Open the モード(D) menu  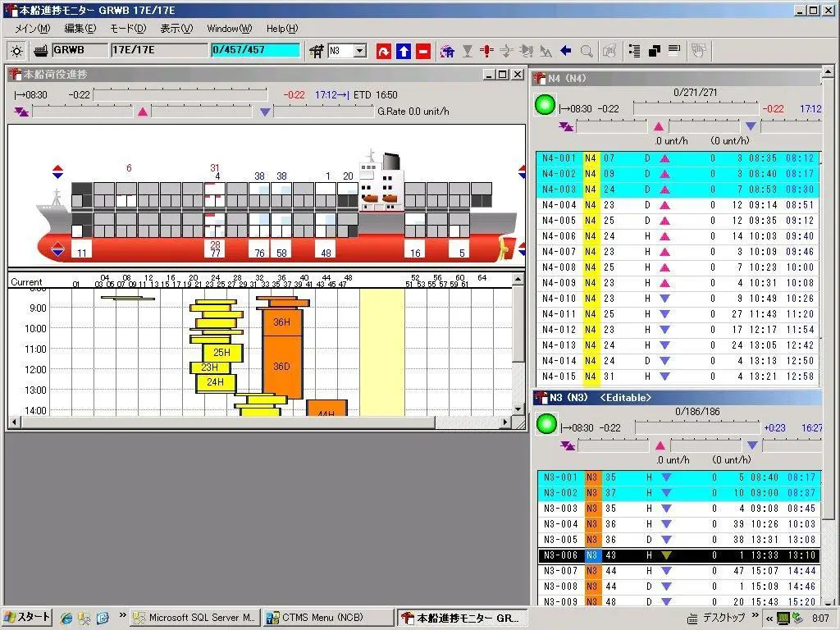128,29
